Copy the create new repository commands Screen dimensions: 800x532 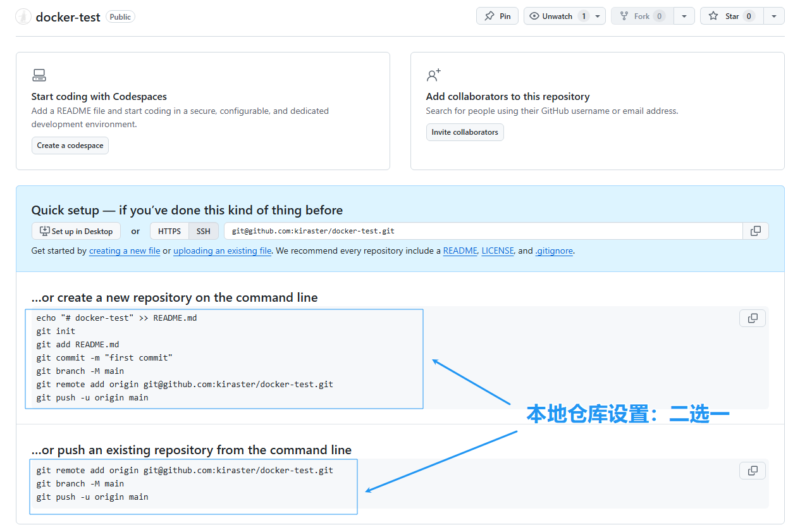753,318
